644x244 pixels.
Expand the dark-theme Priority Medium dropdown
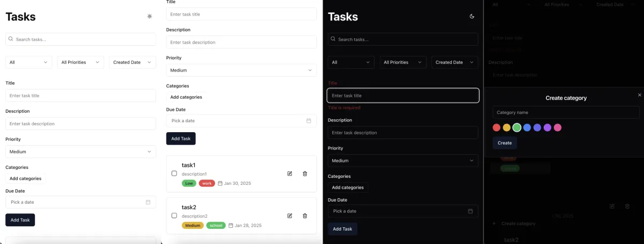pos(402,161)
